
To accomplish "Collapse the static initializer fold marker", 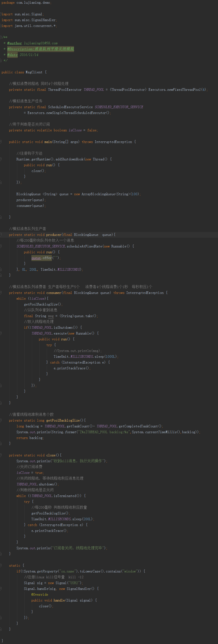I will tap(1, 566).
